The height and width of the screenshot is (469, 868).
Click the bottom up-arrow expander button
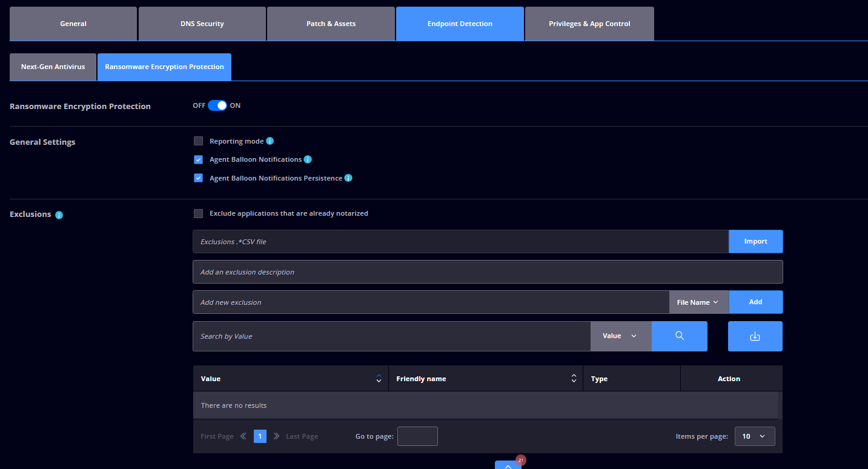508,465
